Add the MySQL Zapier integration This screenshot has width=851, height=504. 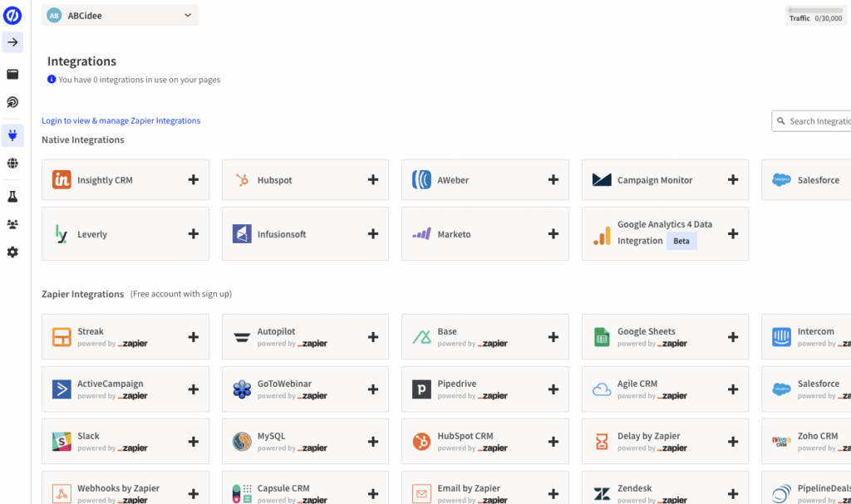(373, 442)
